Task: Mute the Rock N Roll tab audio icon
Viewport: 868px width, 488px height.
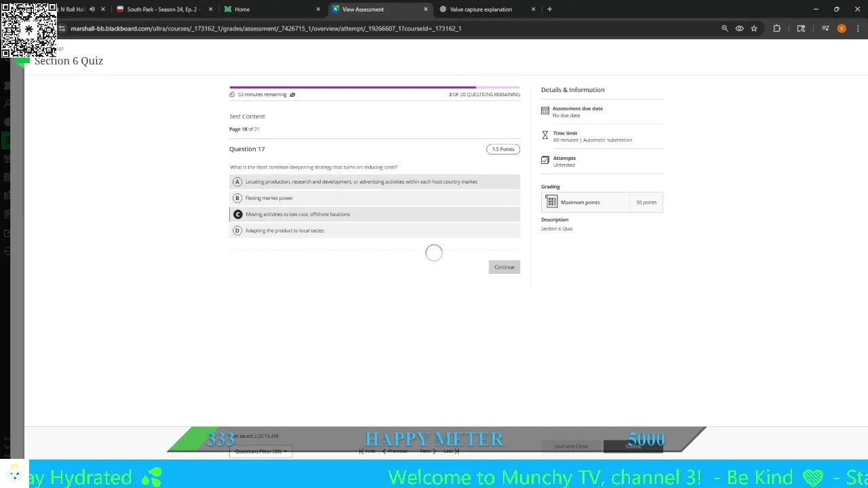Action: 92,9
